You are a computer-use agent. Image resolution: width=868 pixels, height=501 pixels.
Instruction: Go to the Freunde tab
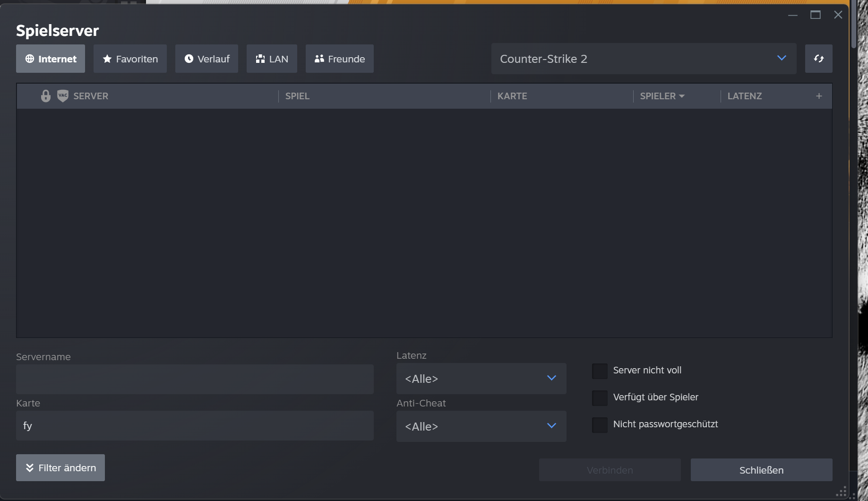tap(340, 59)
